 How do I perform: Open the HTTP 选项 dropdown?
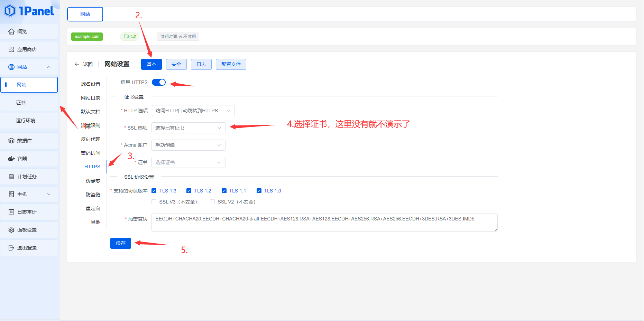click(193, 111)
